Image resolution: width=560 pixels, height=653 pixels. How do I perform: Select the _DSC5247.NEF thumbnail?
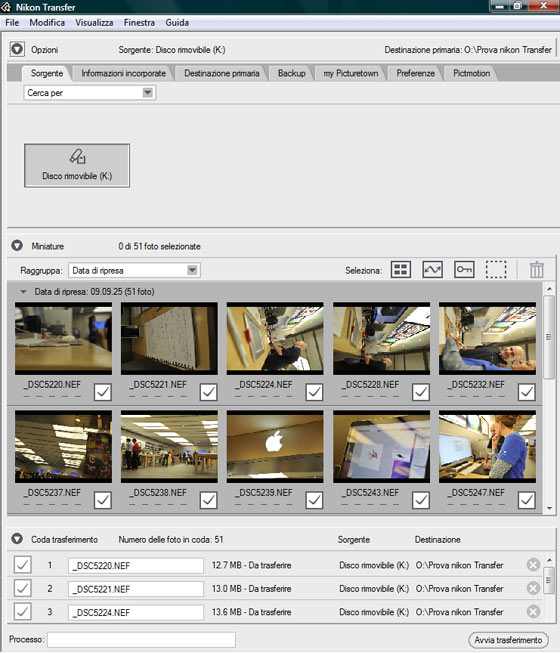(487, 447)
